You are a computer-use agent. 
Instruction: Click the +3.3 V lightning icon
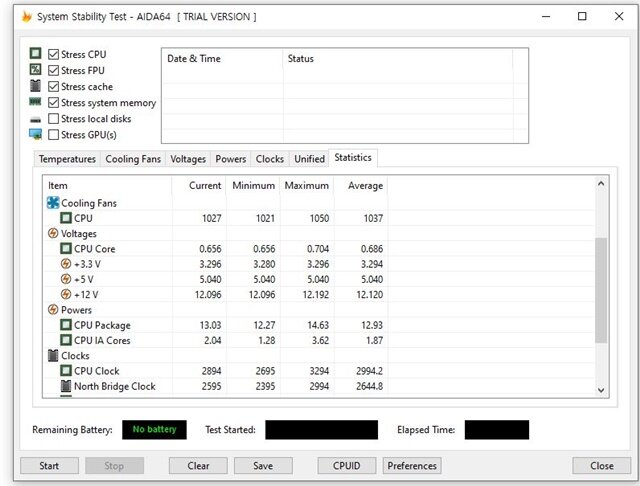click(66, 264)
